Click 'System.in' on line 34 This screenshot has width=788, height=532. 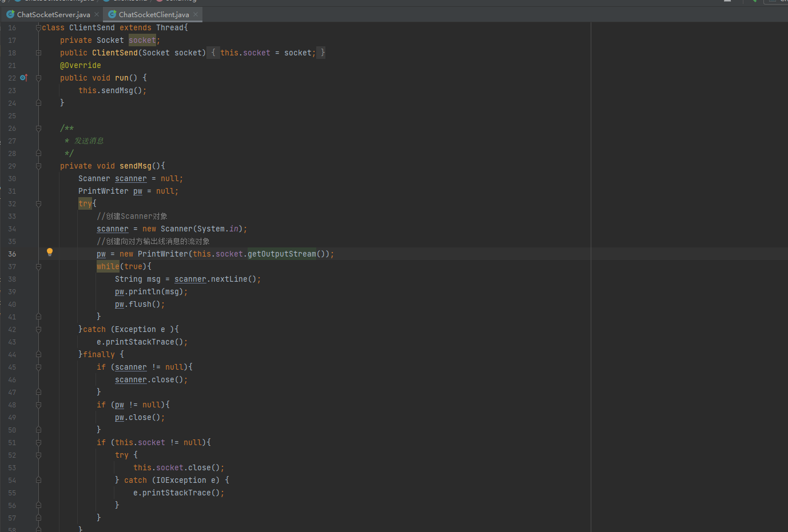pos(218,229)
